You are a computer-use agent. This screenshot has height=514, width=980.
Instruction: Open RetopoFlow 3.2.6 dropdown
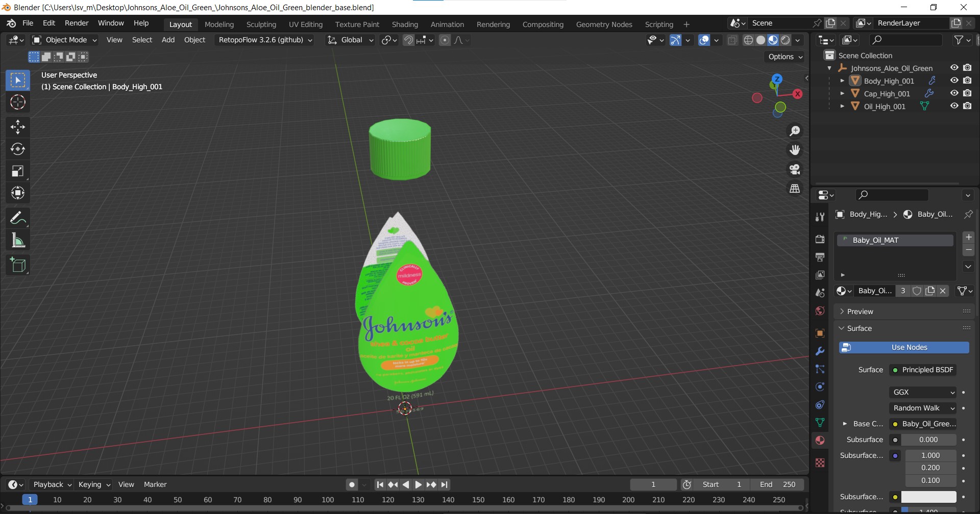point(265,40)
